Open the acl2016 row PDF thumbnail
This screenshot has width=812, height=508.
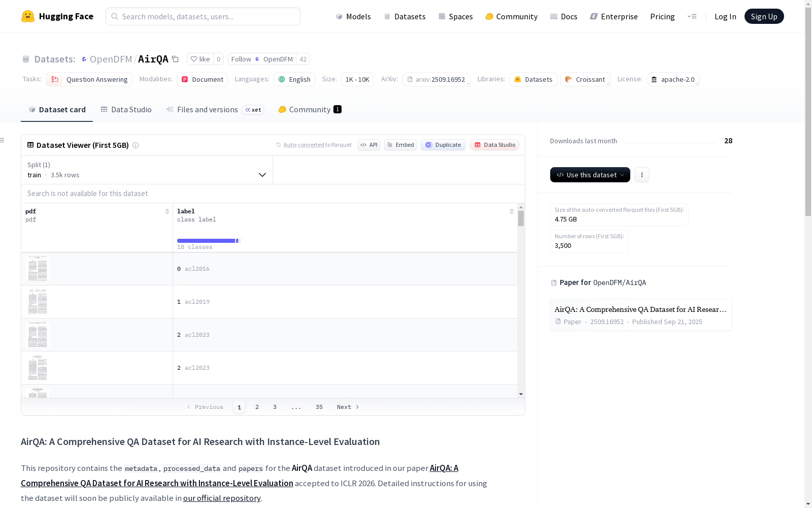point(38,269)
